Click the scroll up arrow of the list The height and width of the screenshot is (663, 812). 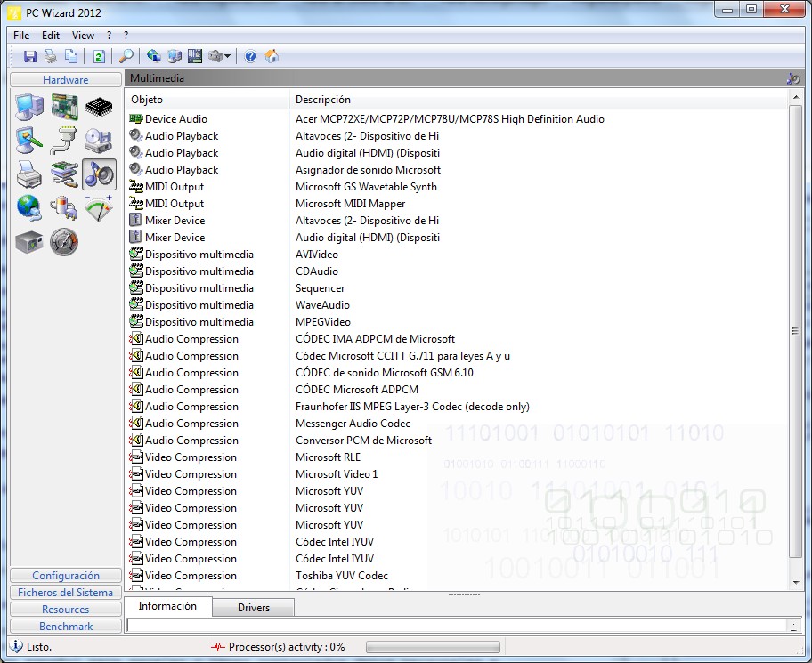click(795, 97)
